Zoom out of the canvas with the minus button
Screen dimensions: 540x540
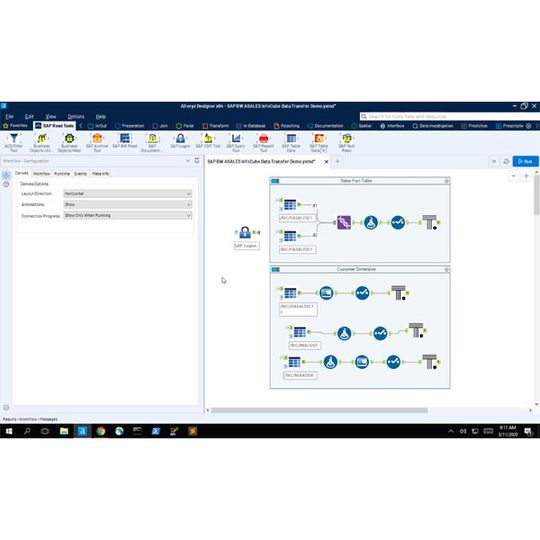coord(513,176)
